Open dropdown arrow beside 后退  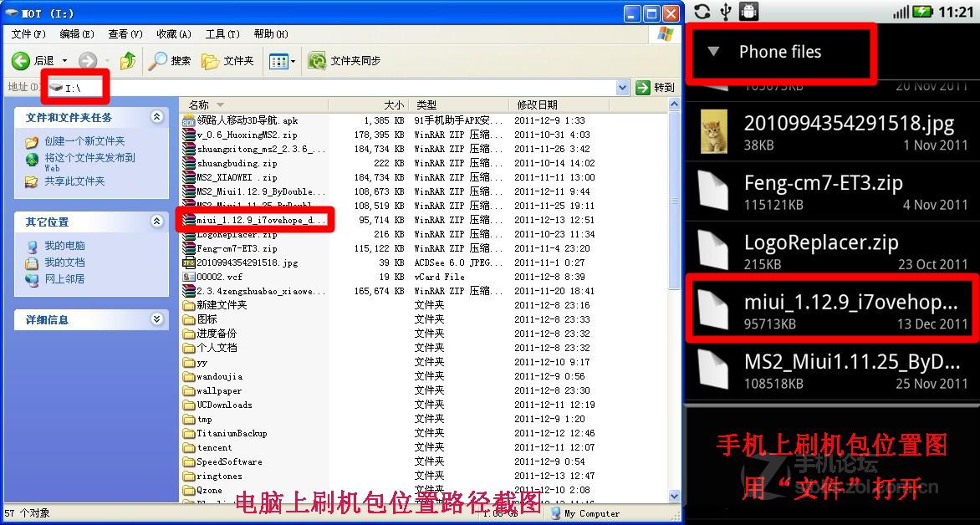[64, 61]
